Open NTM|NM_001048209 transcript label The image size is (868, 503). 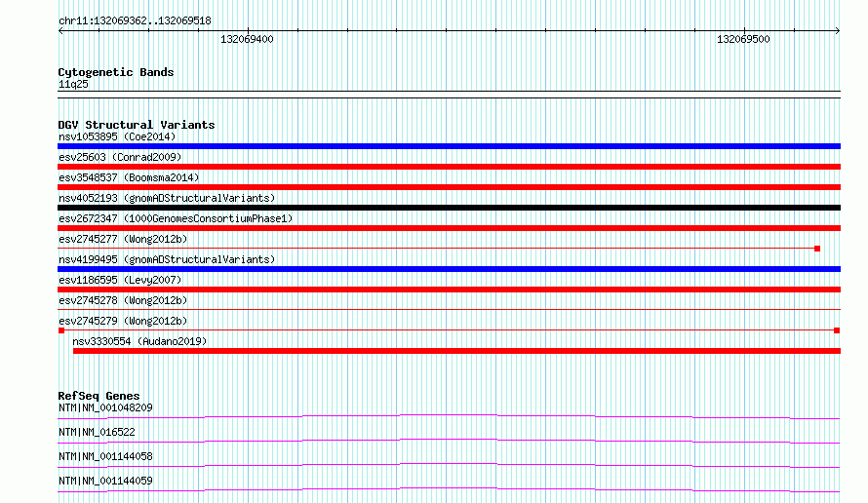click(x=105, y=407)
